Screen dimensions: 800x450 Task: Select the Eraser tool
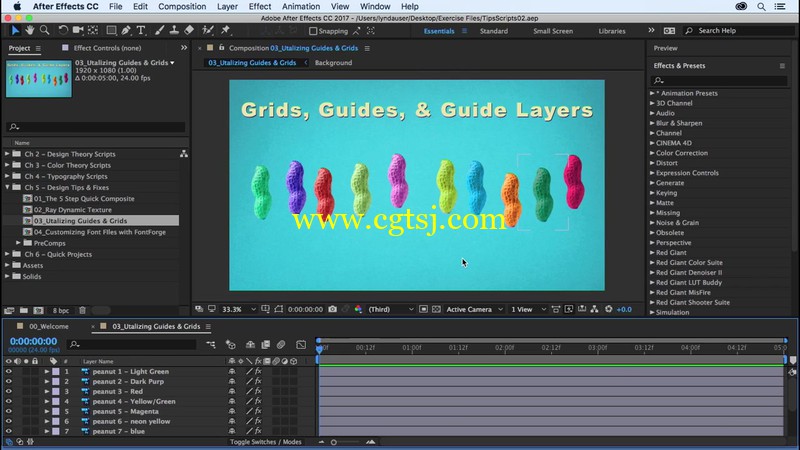coord(189,31)
